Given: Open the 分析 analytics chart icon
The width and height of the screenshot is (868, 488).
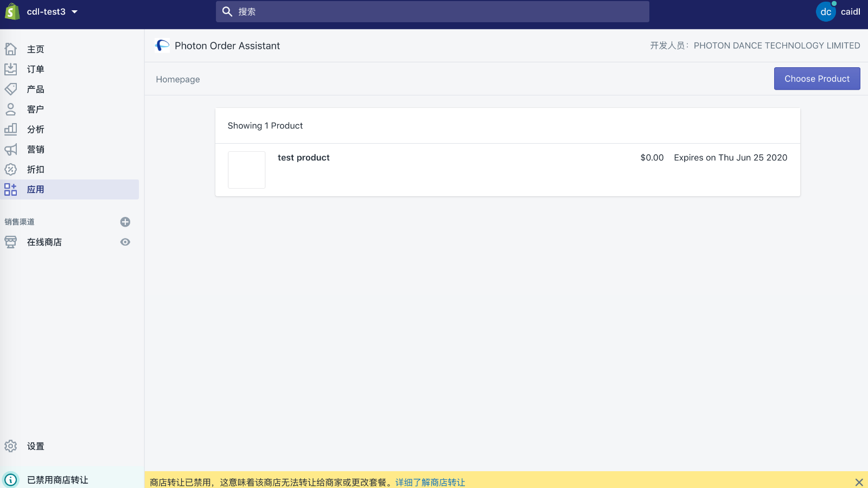Looking at the screenshot, I should coord(11,129).
